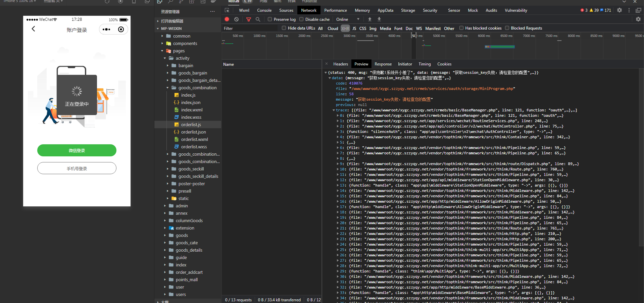
Task: Import HAR file upload arrow
Action: [x=370, y=19]
